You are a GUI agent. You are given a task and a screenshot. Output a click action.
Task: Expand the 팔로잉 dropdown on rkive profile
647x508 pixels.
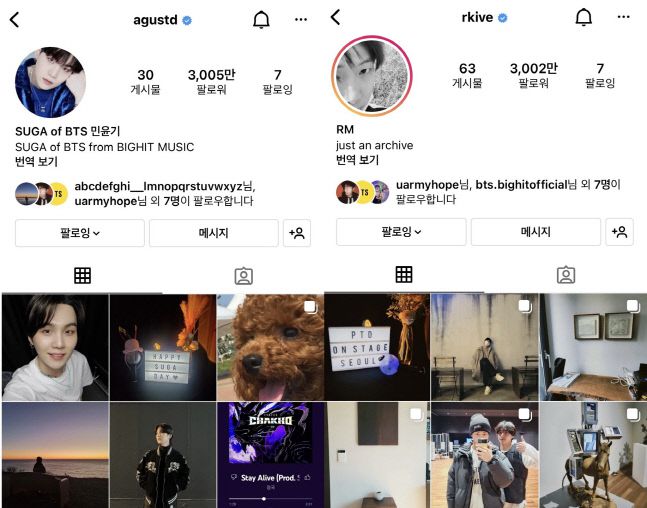pos(401,232)
